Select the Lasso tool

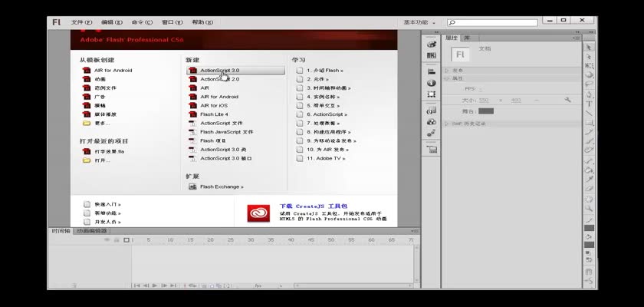coord(589,84)
